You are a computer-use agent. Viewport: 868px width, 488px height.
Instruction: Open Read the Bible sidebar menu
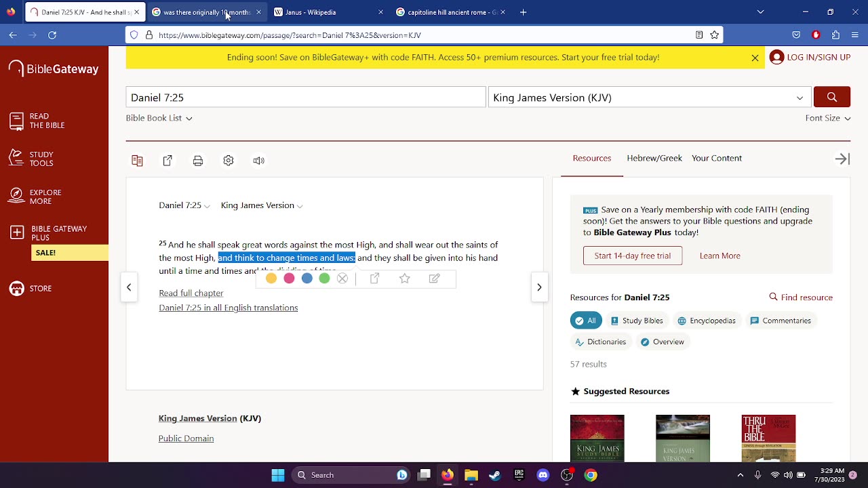coord(37,121)
